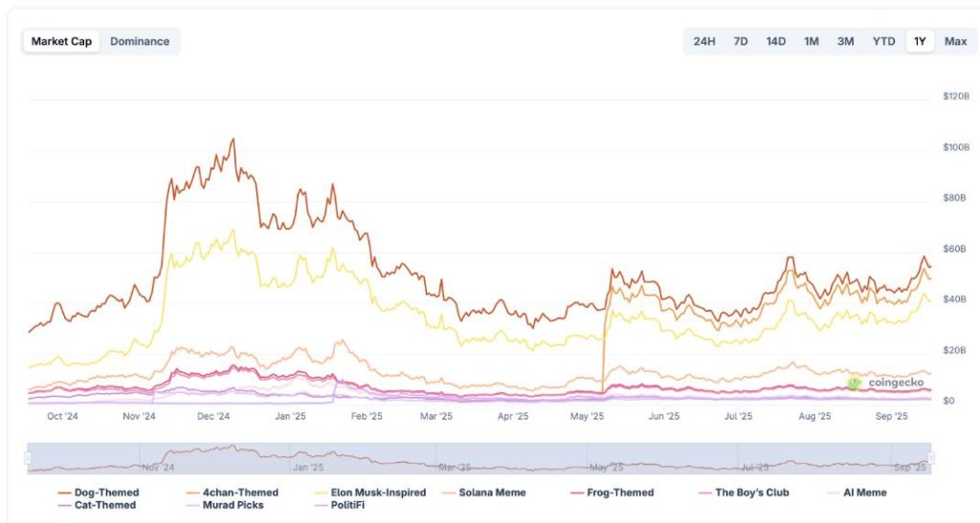Toggle The Boy's Club legend entry
980x523 pixels.
[x=751, y=492]
